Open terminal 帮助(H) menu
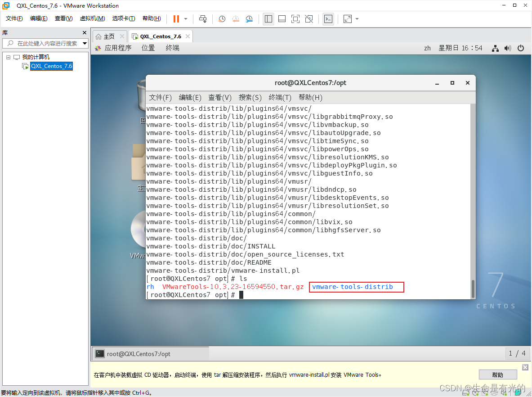Screen dimensions: 532x397 coord(310,98)
